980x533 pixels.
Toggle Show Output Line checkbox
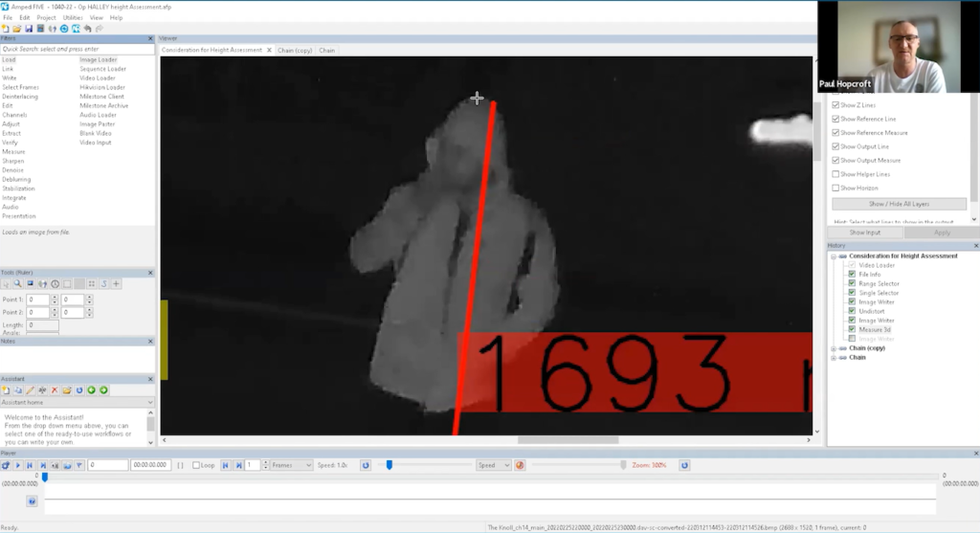pyautogui.click(x=835, y=146)
